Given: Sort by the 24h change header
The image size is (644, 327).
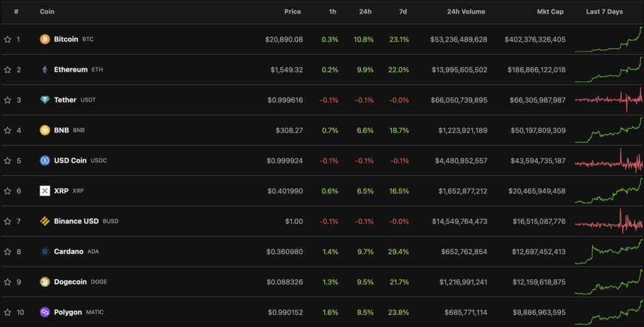Looking at the screenshot, I should click(365, 11).
